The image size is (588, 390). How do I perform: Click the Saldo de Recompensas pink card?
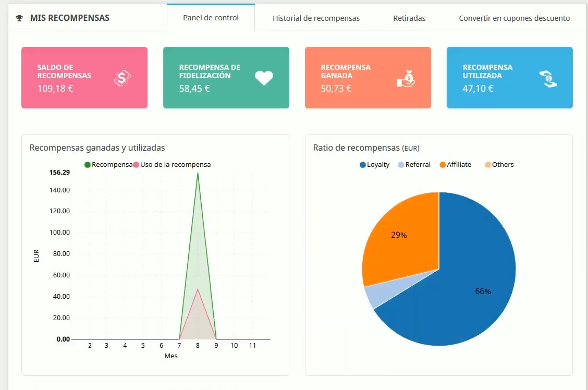click(x=84, y=78)
